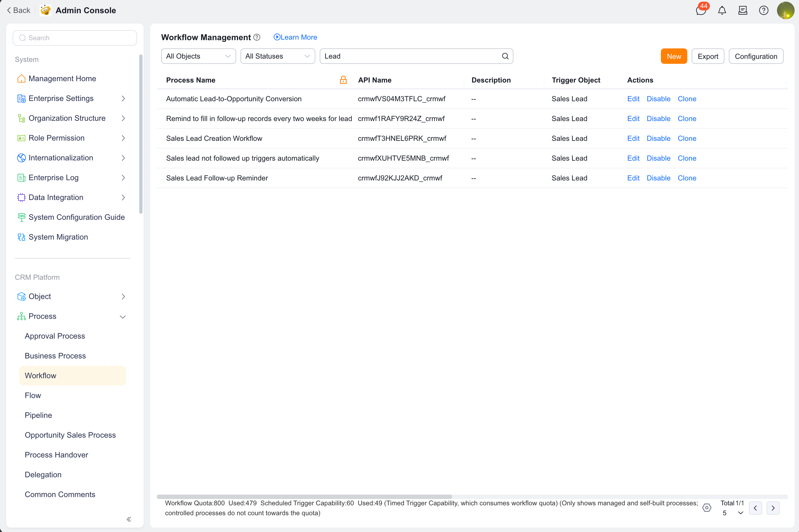Click the Lead search input field
This screenshot has height=532, width=799.
[416, 56]
